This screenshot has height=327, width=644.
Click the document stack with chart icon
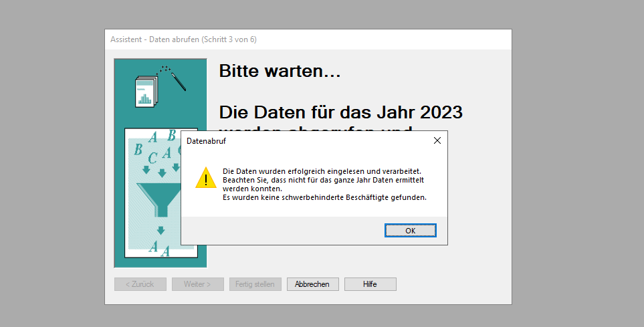[x=145, y=92]
